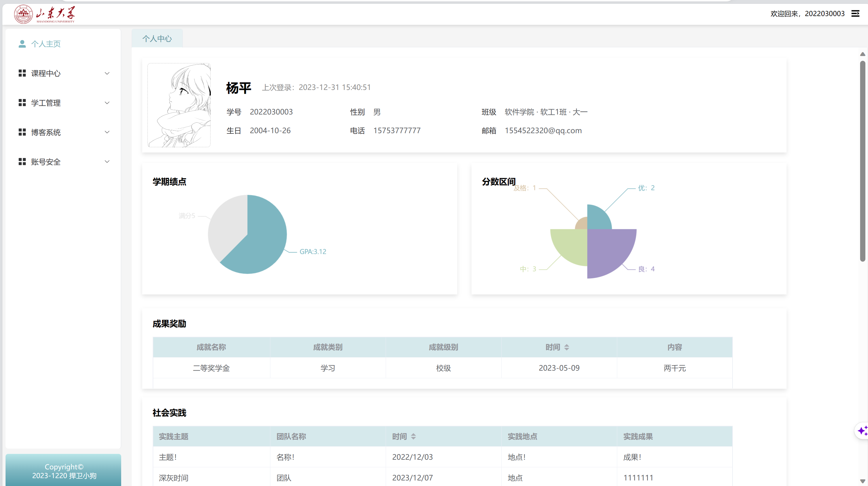868x486 pixels.
Task: Click the phone number 15753777777
Action: pos(397,131)
